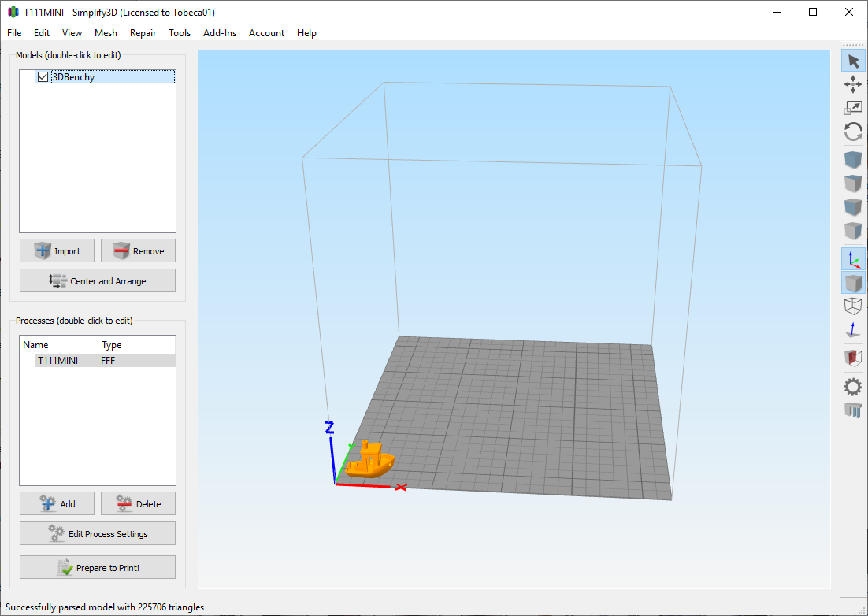
Task: Uncheck the 3DBenchy model checkbox
Action: tap(43, 77)
